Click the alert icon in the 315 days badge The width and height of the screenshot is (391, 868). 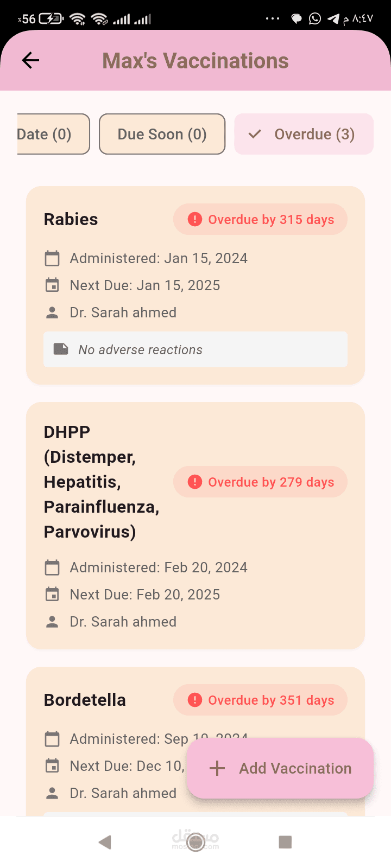pyautogui.click(x=194, y=219)
